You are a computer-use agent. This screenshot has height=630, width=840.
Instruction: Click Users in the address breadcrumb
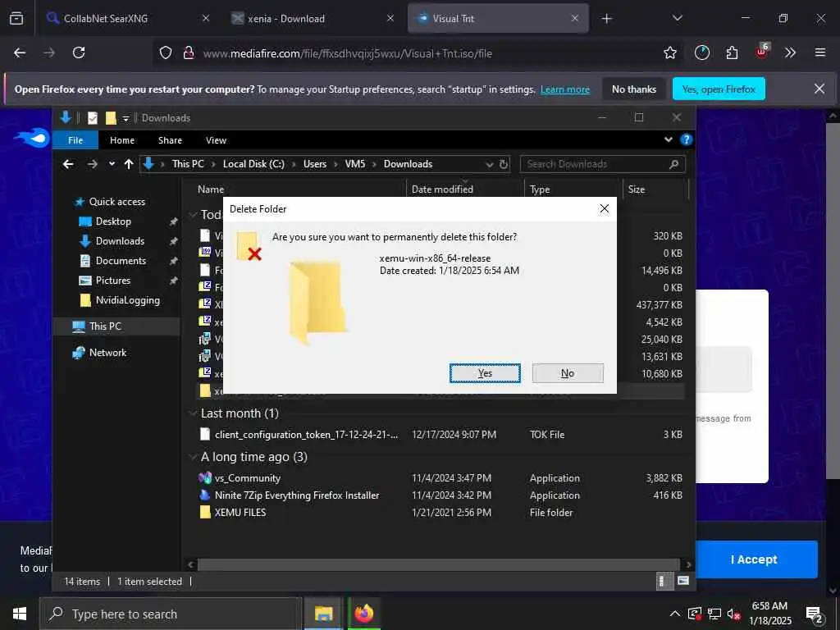click(314, 164)
